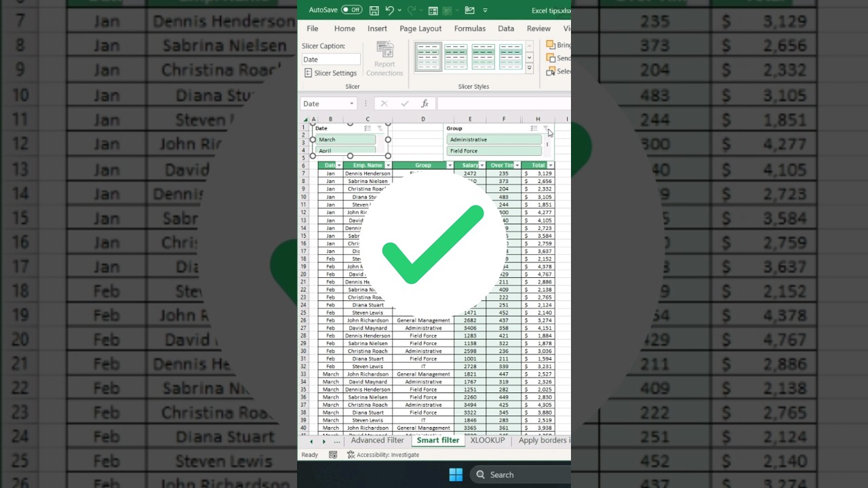Click the Name Box showing Date
This screenshot has width=868, height=488.
pyautogui.click(x=324, y=104)
